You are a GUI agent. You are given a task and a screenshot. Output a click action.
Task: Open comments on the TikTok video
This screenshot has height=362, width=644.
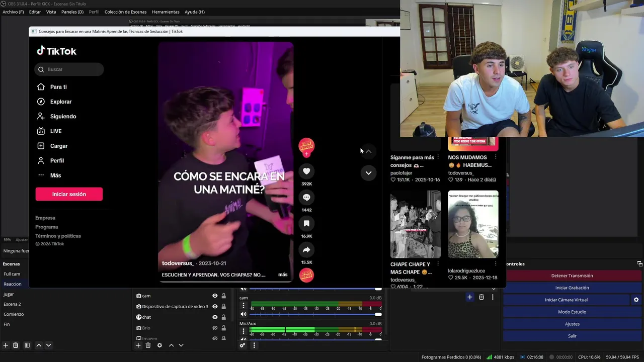click(x=306, y=198)
